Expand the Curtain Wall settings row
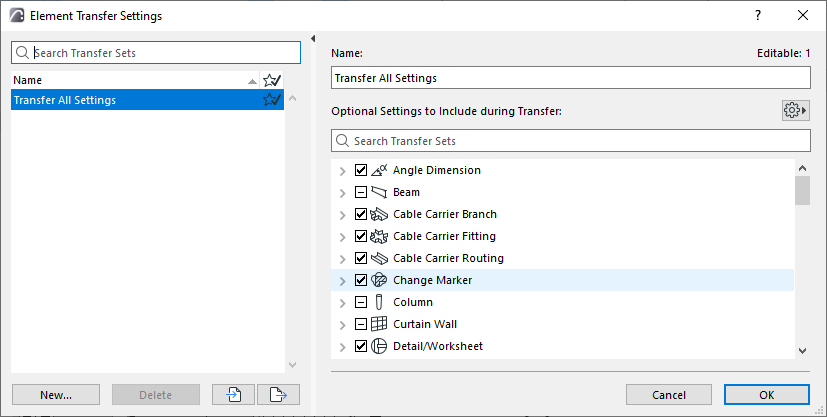This screenshot has width=827, height=417. pyautogui.click(x=344, y=324)
